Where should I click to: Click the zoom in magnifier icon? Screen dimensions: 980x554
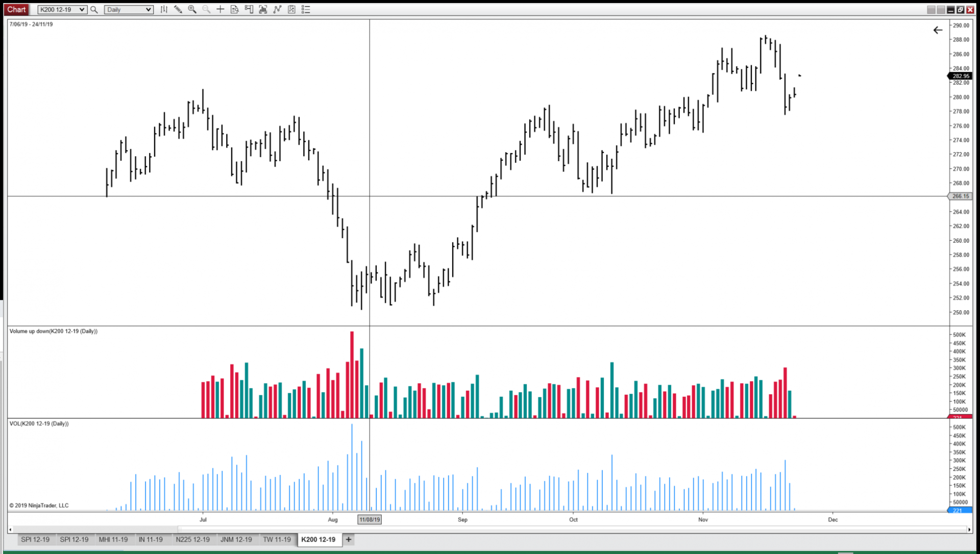point(192,9)
